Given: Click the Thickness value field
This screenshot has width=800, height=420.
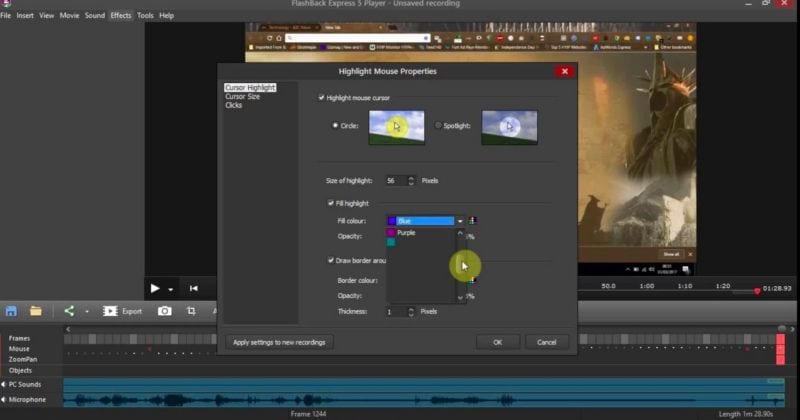Looking at the screenshot, I should pyautogui.click(x=396, y=312).
